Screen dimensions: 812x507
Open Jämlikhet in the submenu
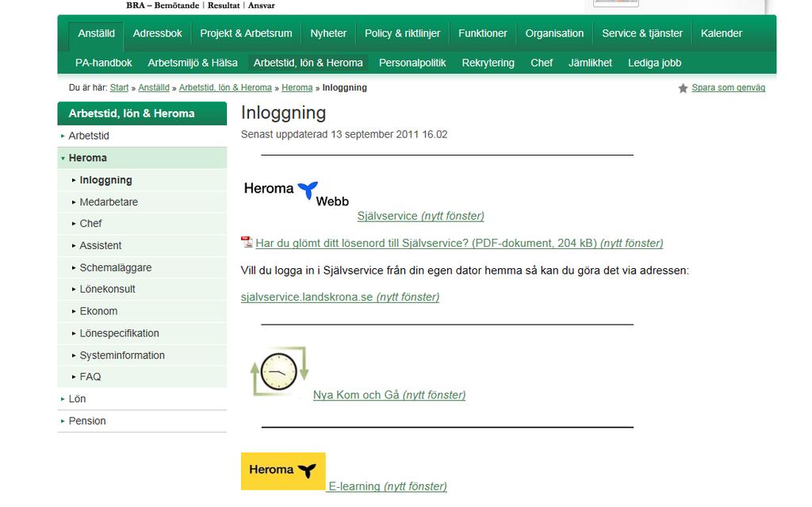pos(590,63)
